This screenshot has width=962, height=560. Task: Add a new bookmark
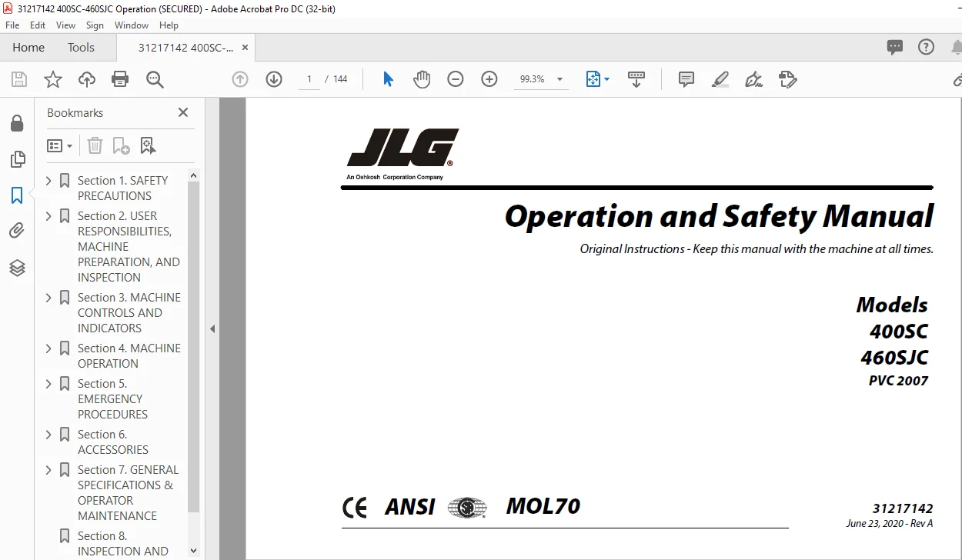[121, 145]
